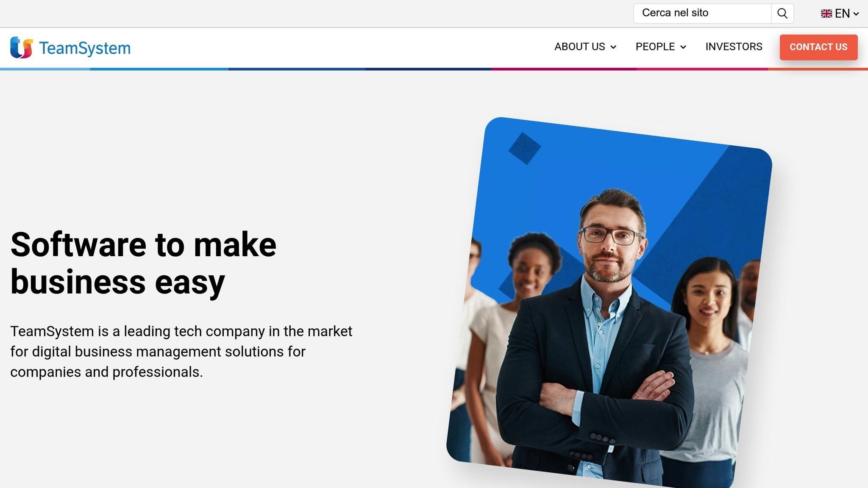Screen dimensions: 868x488
Task: Click the dark blue diamond shape in hero card
Action: 525,148
